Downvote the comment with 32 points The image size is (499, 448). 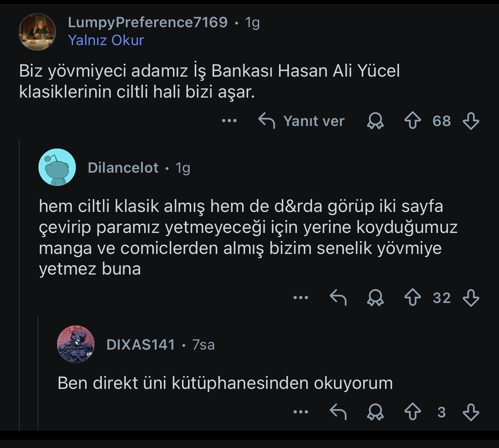[471, 298]
